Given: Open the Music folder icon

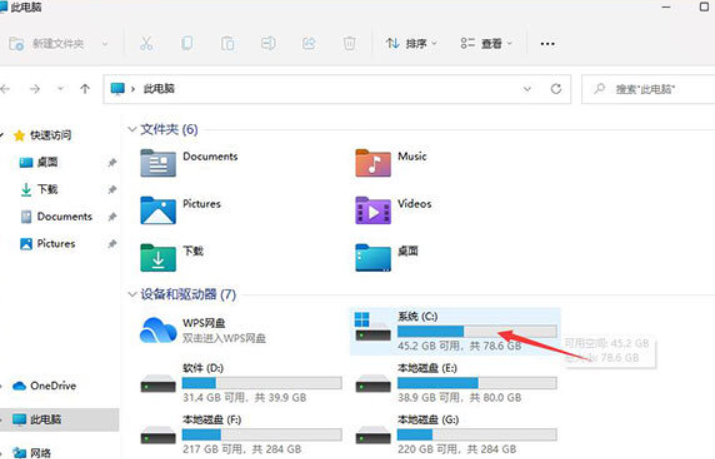Looking at the screenshot, I should tap(373, 163).
